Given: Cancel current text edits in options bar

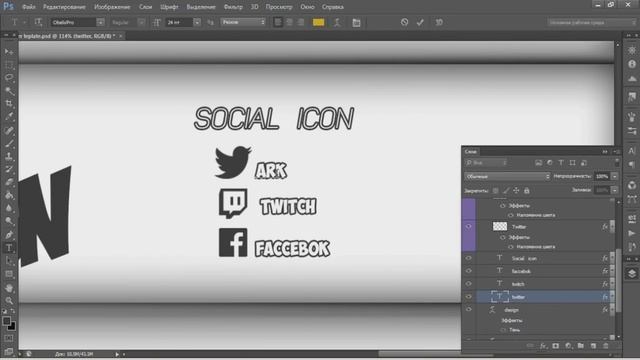Looking at the screenshot, I should (x=404, y=22).
